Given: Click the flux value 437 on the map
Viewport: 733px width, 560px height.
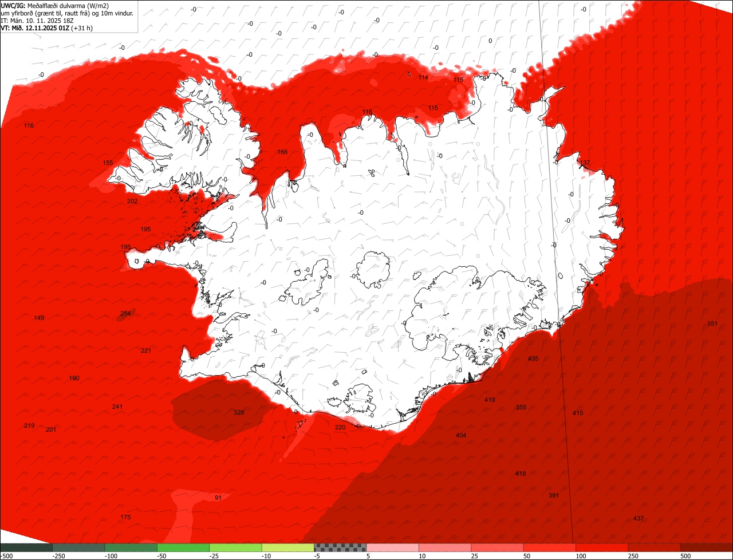Looking at the screenshot, I should pos(639,518).
